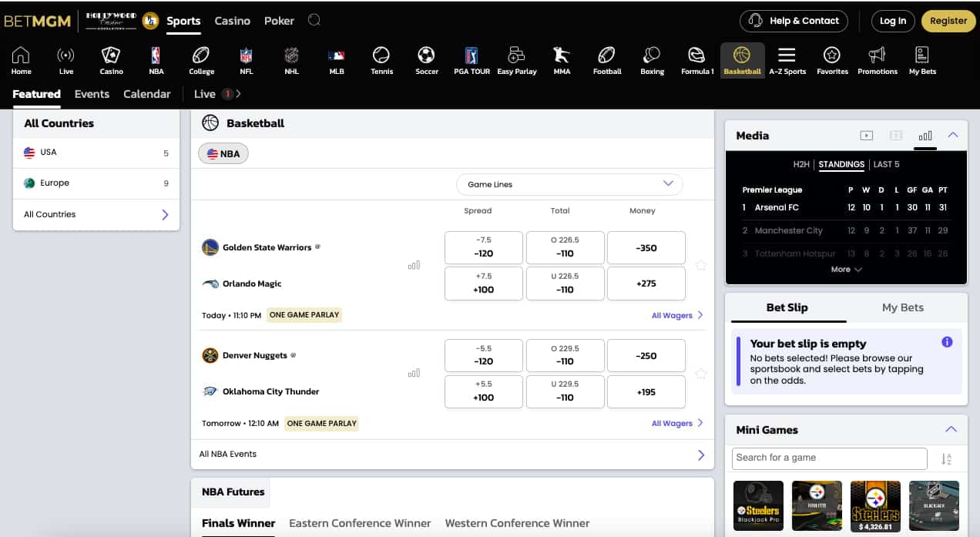Collapse the Media panel
The width and height of the screenshot is (980, 537).
point(953,136)
